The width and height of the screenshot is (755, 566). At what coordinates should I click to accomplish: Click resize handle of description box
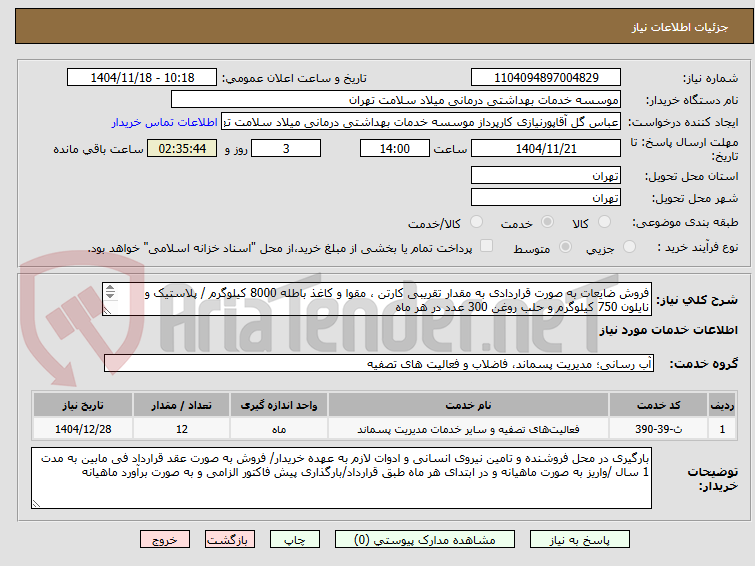tap(107, 311)
